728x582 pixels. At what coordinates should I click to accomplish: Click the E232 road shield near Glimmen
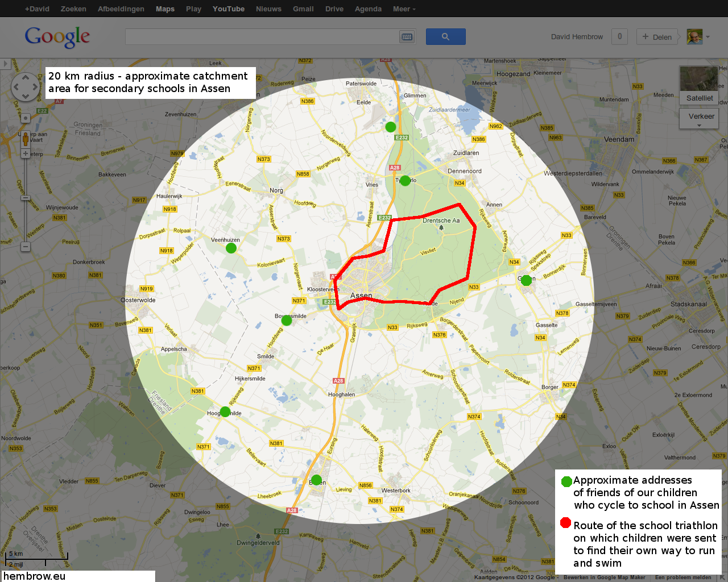pyautogui.click(x=402, y=138)
